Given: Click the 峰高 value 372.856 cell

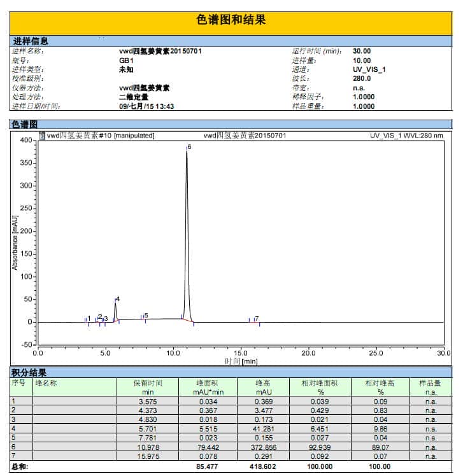Looking at the screenshot, I should [x=264, y=447].
